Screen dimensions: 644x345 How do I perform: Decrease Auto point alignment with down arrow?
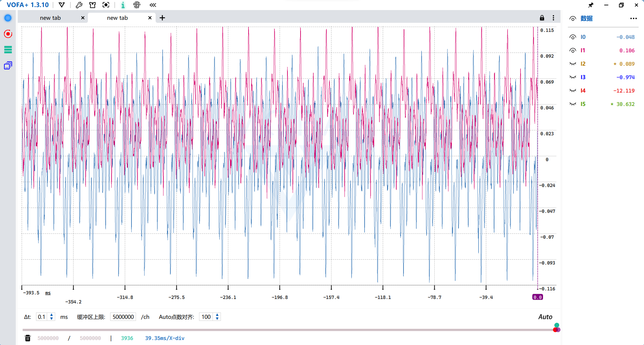pos(217,319)
